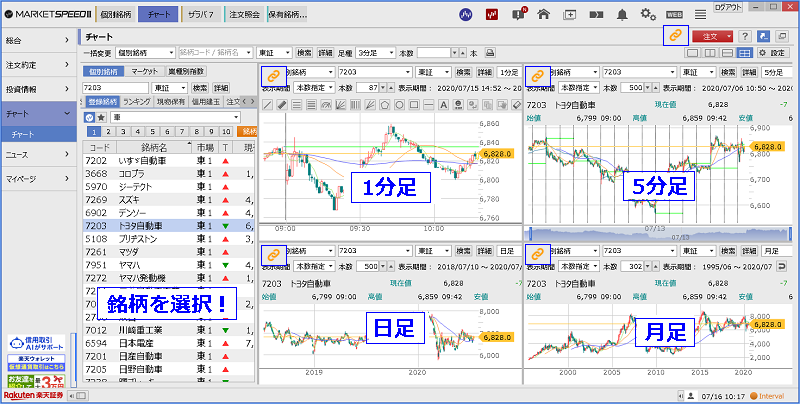Open the watchlist group dropdown showing 車
The image size is (800, 404).
pyautogui.click(x=175, y=117)
